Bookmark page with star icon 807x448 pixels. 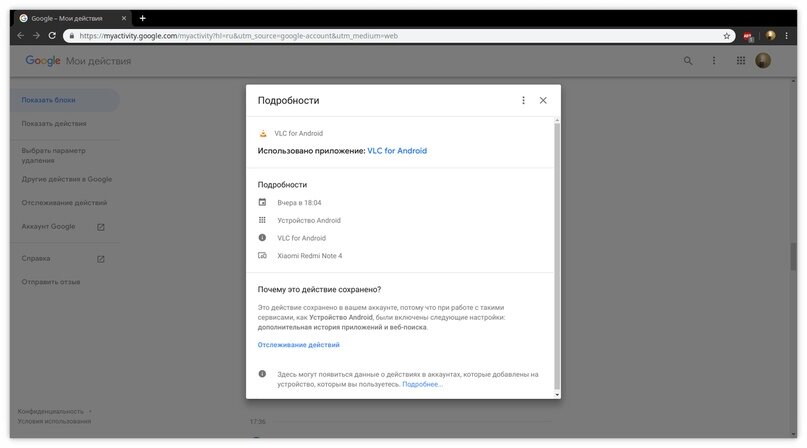[727, 36]
